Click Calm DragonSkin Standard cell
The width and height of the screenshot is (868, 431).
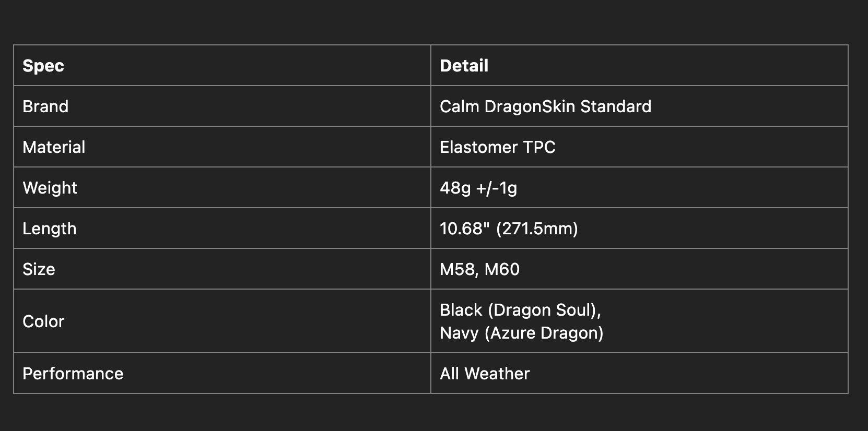545,106
